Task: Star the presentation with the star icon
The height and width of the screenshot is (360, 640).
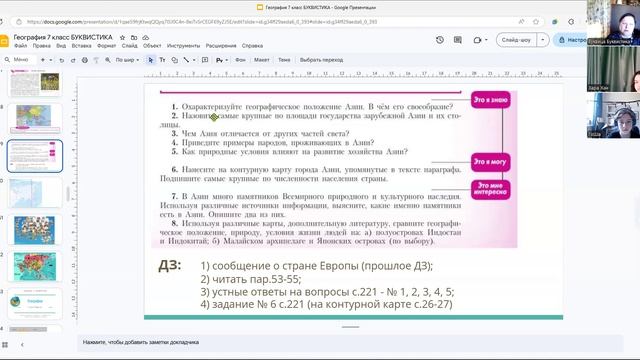Action: coord(122,37)
